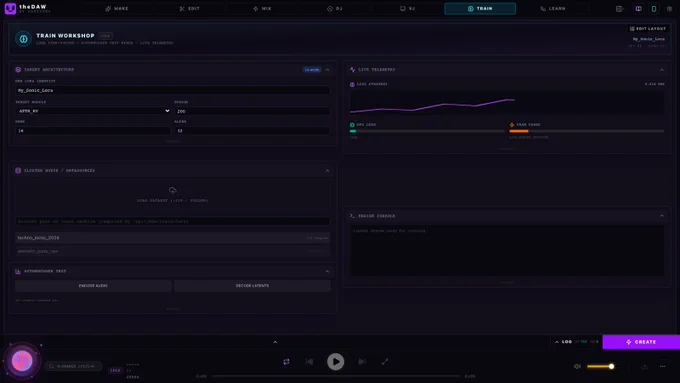The image size is (680, 383).
Task: Click the purple loss curve chart
Action: click(507, 102)
